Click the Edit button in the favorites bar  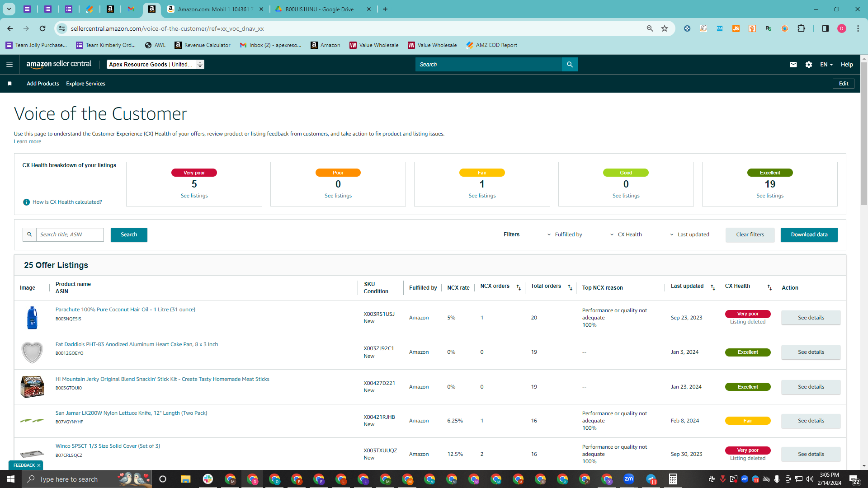coord(844,84)
